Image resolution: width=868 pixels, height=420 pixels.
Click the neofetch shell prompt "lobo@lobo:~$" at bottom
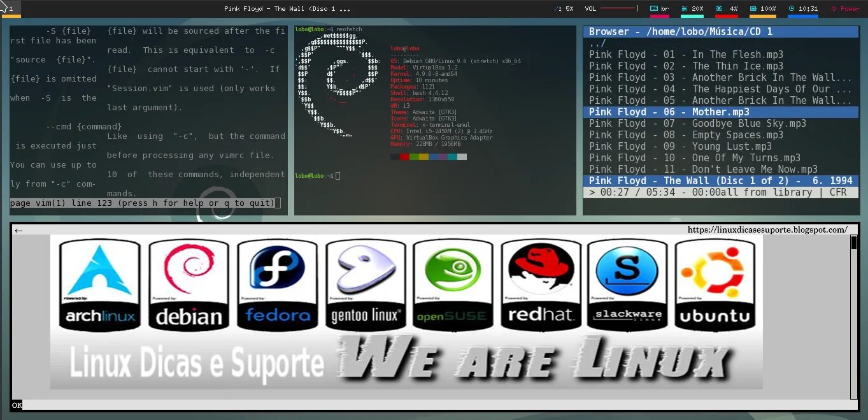click(x=314, y=175)
